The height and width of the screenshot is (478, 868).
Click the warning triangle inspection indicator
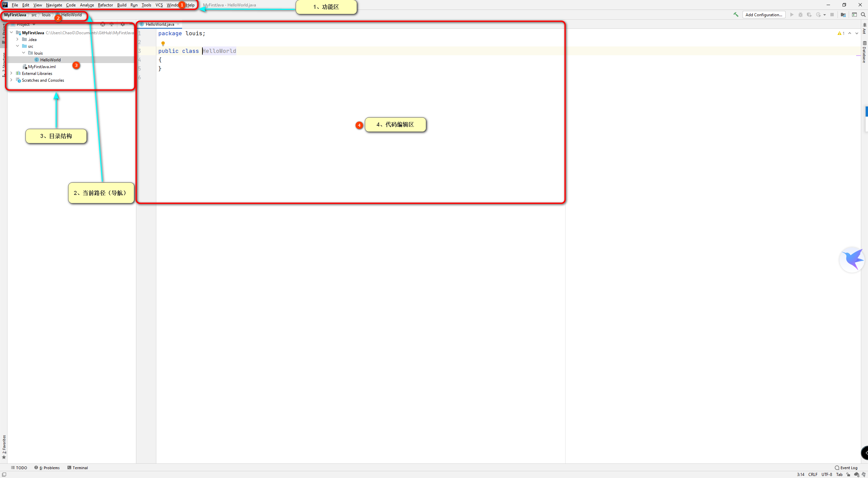coord(840,33)
